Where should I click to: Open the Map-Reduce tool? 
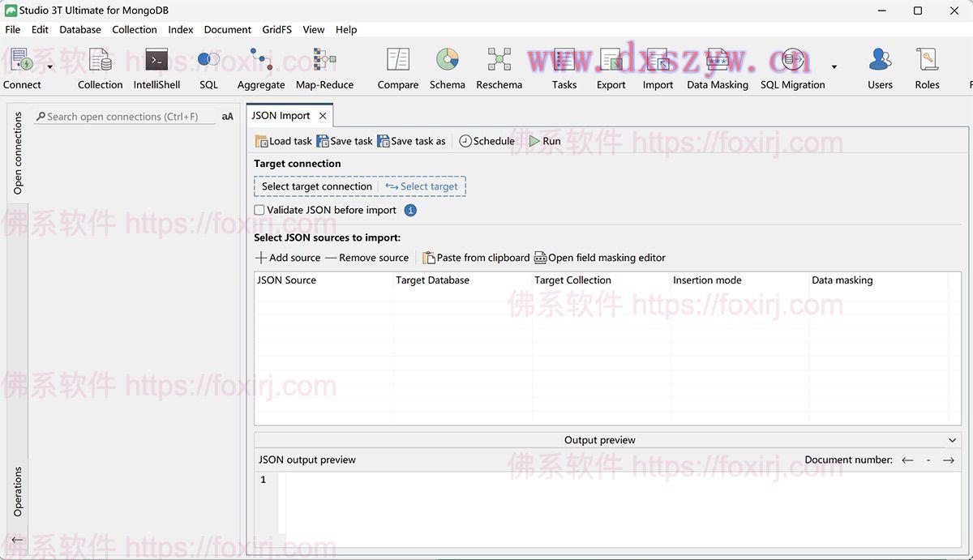324,68
